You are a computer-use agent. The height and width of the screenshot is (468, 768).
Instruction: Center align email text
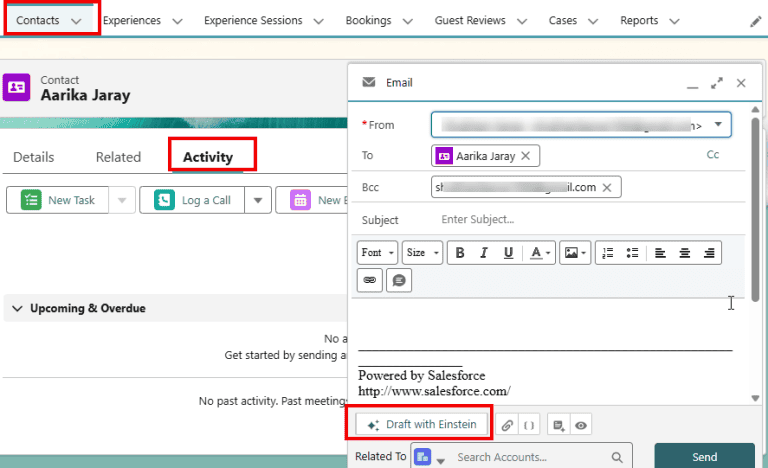click(x=685, y=253)
